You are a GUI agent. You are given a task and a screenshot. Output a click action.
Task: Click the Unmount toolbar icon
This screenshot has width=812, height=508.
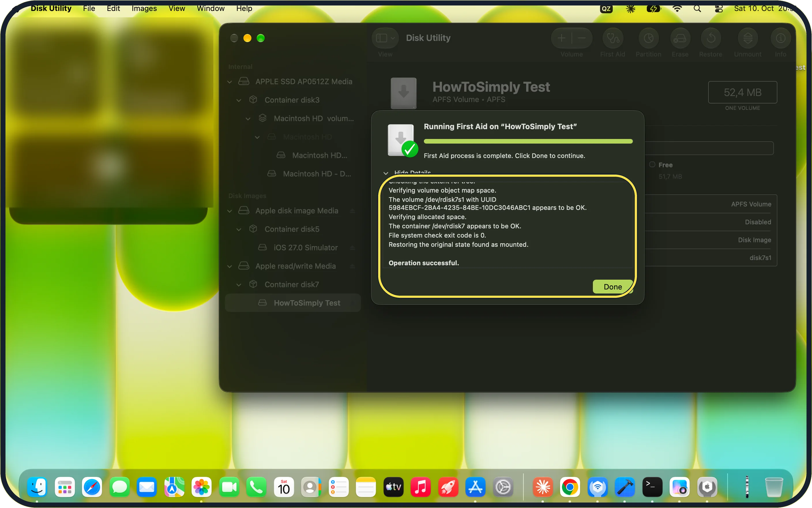[x=747, y=38]
